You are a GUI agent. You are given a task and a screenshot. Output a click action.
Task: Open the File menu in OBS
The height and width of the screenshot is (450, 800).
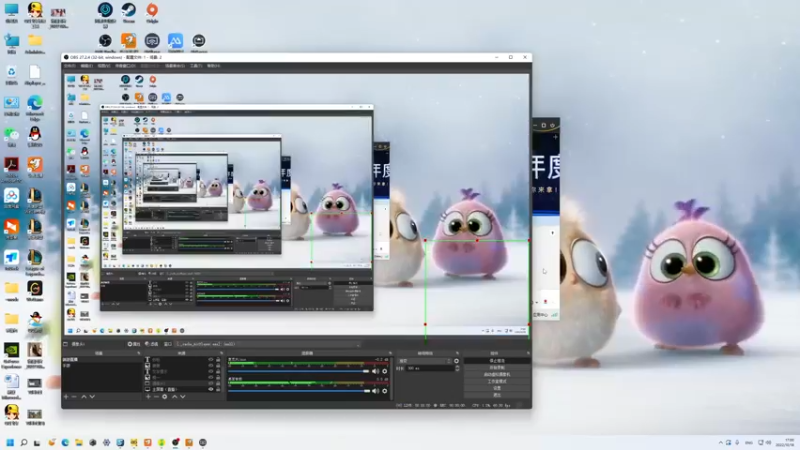tap(69, 66)
